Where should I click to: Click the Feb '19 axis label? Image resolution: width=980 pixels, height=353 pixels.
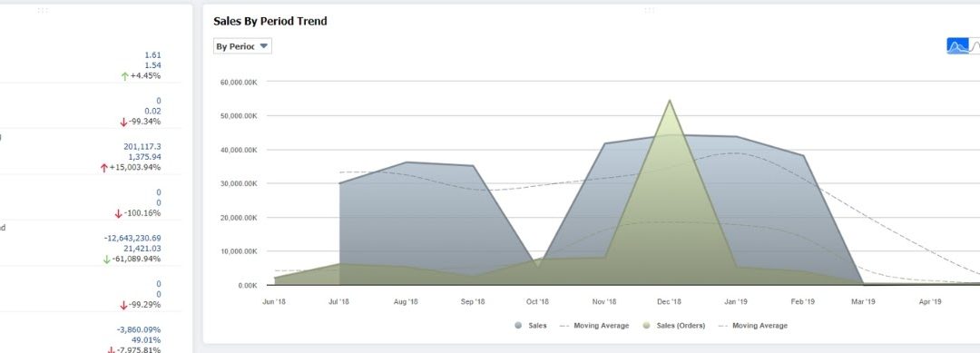click(x=802, y=302)
